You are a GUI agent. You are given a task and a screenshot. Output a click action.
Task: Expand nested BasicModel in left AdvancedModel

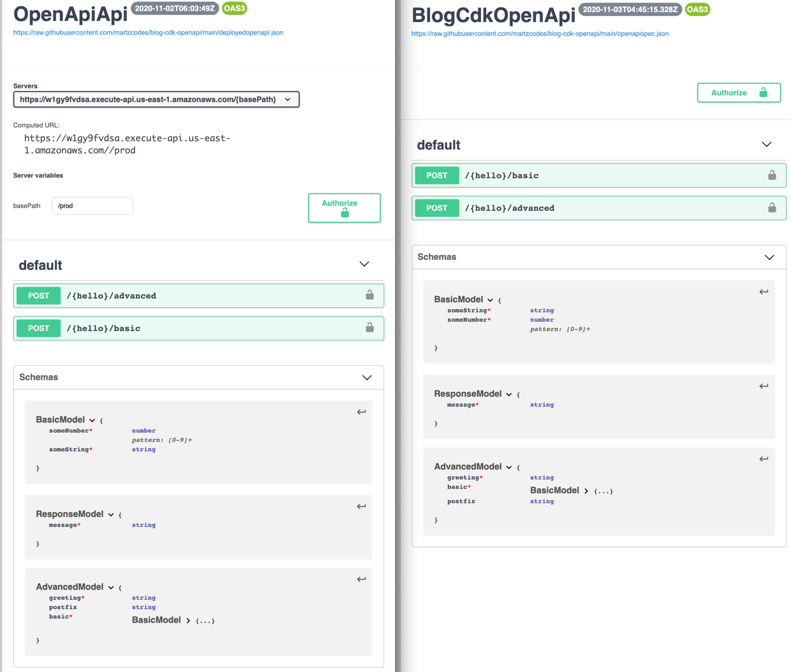tap(188, 621)
